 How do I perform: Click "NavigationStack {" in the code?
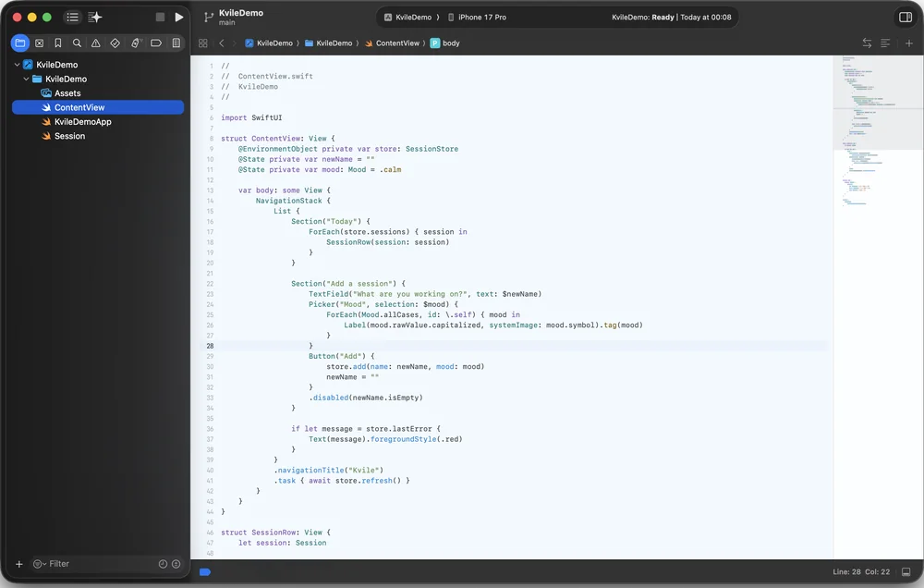pos(293,201)
